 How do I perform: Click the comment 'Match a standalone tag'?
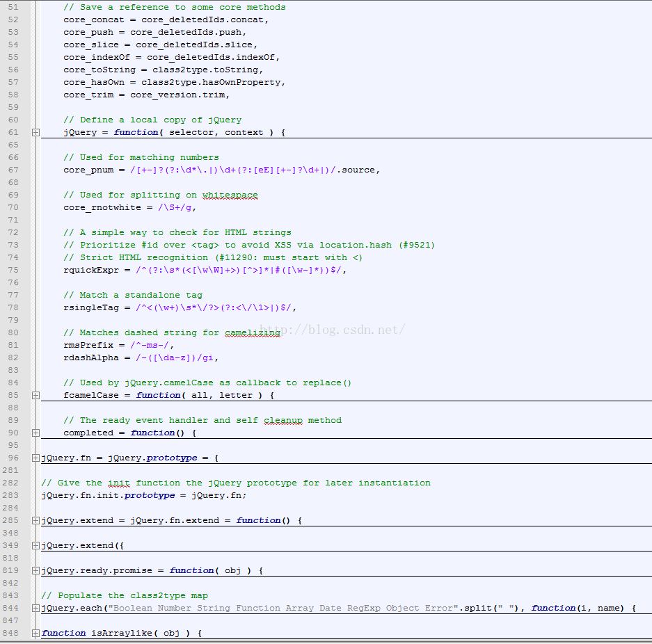pyautogui.click(x=141, y=295)
